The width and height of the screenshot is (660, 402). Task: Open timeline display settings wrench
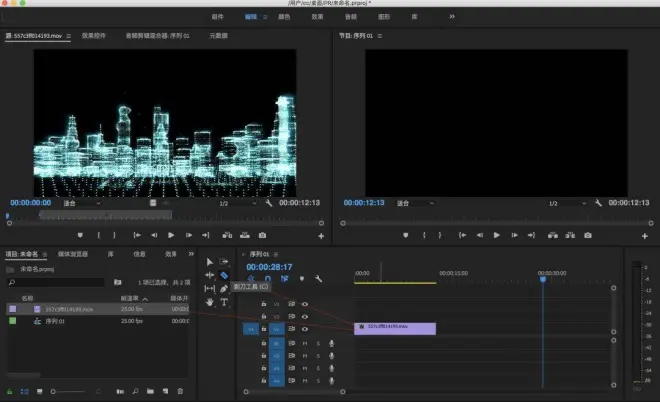[x=319, y=279]
